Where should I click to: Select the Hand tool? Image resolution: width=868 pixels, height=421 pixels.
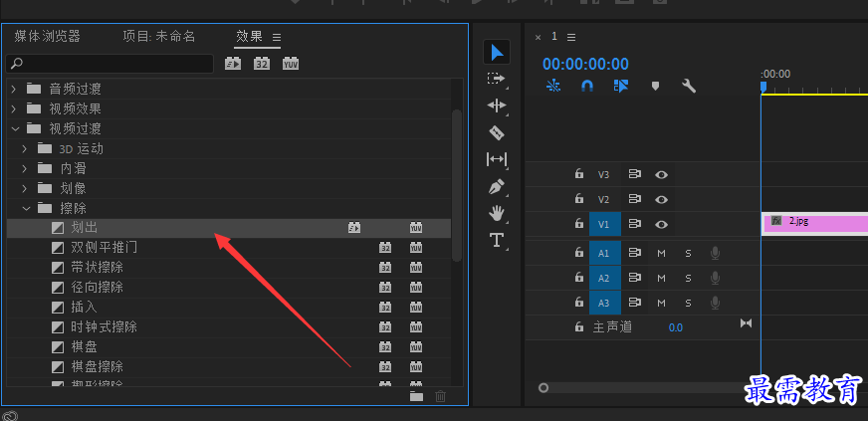click(x=496, y=213)
